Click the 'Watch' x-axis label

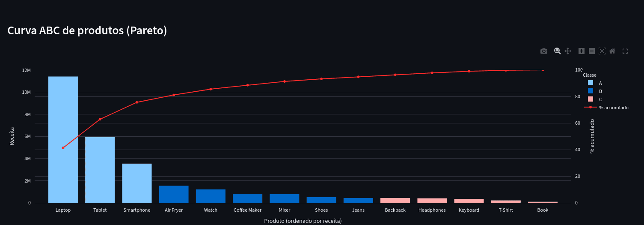pos(211,210)
